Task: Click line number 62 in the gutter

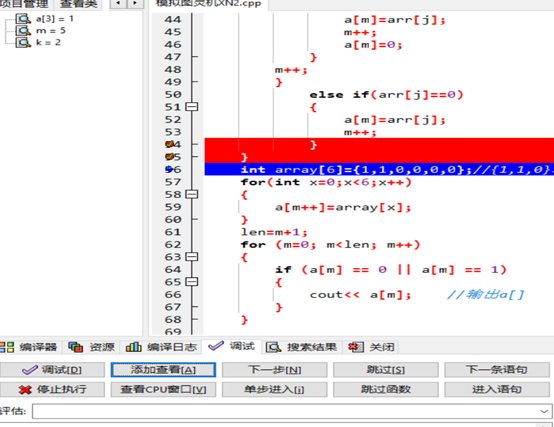Action: 172,244
